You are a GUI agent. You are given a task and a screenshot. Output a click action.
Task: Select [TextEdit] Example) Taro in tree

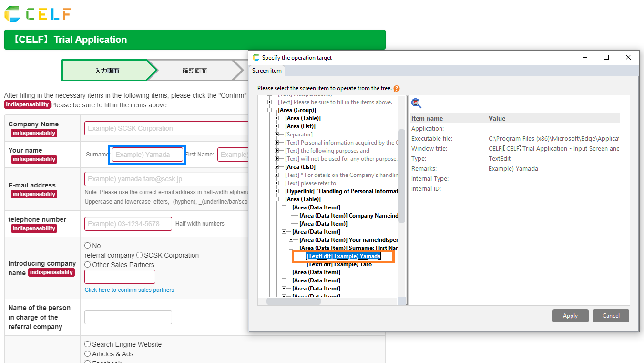point(339,264)
